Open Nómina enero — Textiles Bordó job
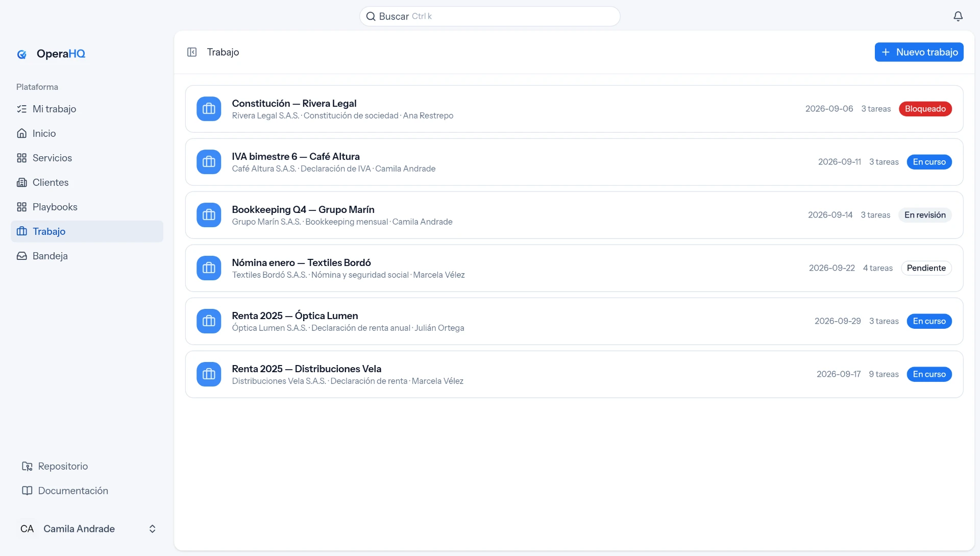This screenshot has height=556, width=980. (x=574, y=268)
